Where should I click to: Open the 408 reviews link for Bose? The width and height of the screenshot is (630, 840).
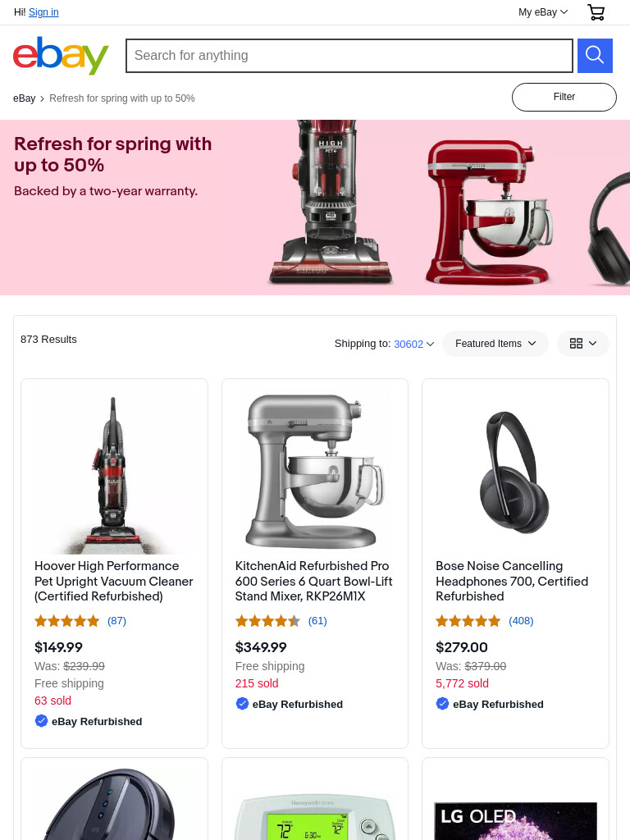pyautogui.click(x=521, y=621)
